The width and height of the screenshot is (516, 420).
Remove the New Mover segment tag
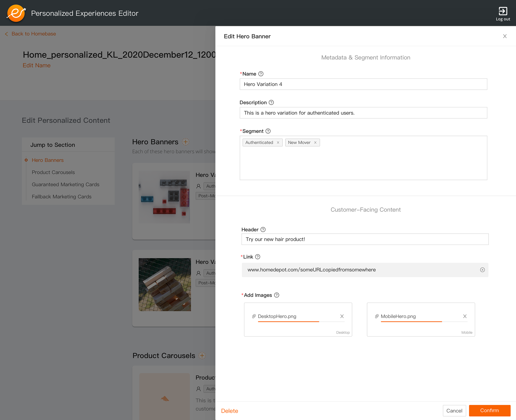tap(315, 143)
